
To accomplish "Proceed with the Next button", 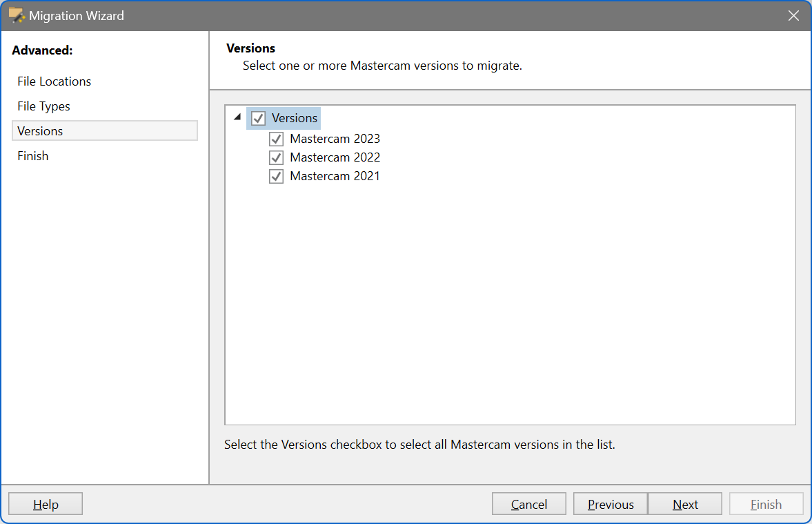I will (685, 504).
